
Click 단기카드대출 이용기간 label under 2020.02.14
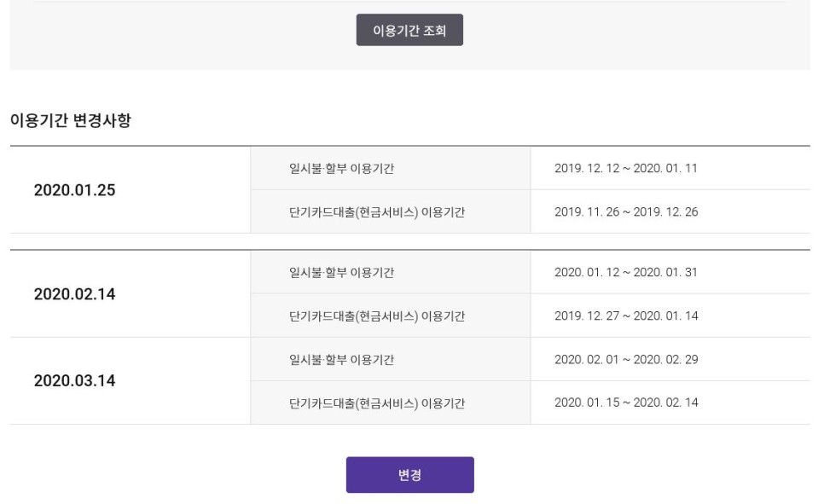click(x=377, y=316)
